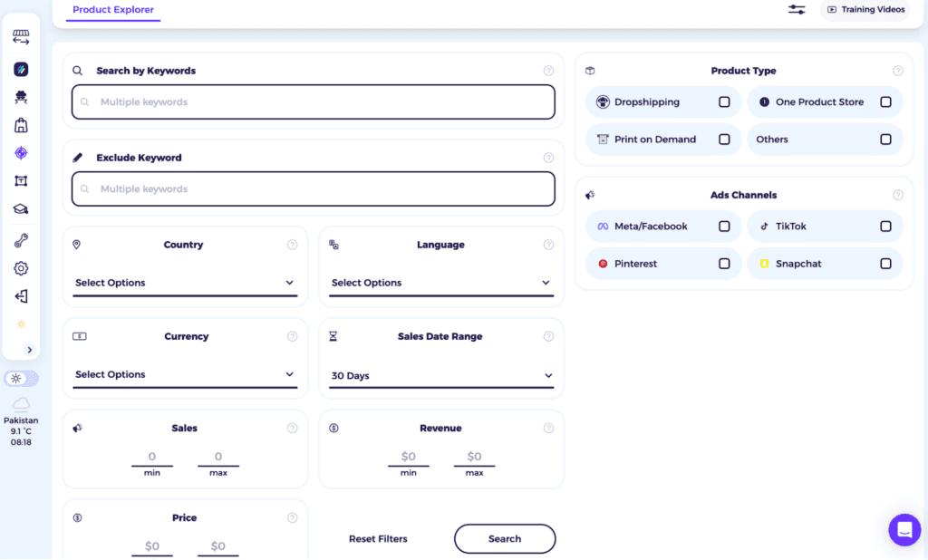Open the Country select options dropdown
The image size is (928, 560).
point(185,283)
